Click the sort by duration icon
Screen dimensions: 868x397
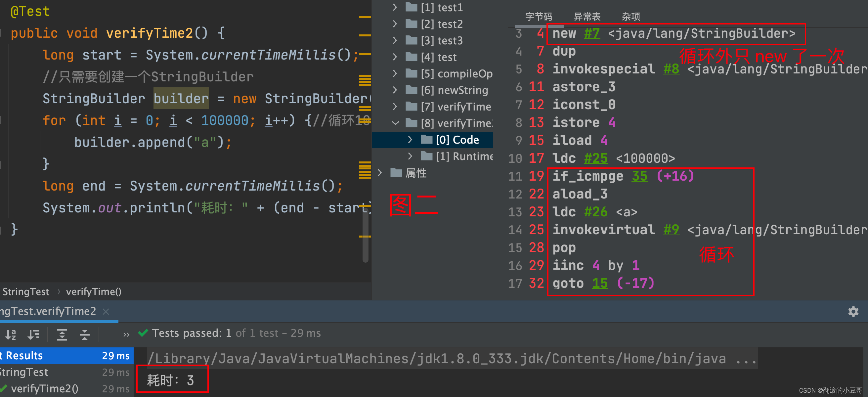click(x=33, y=334)
